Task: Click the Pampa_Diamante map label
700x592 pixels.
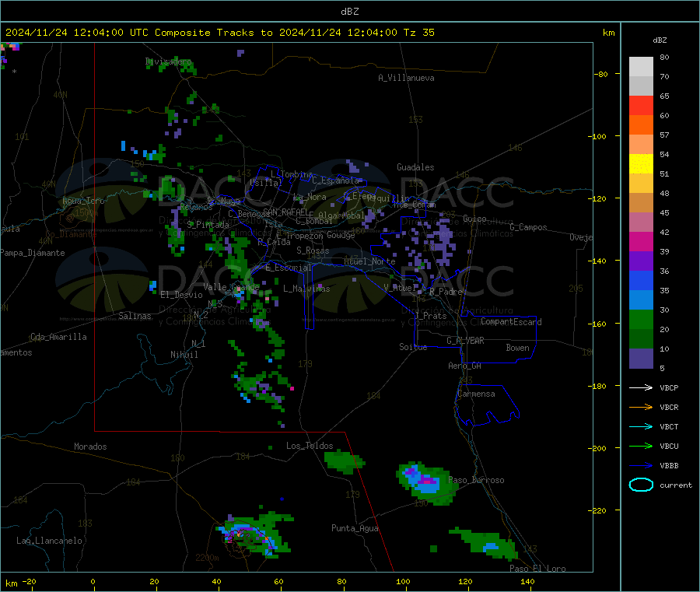Action: click(33, 253)
